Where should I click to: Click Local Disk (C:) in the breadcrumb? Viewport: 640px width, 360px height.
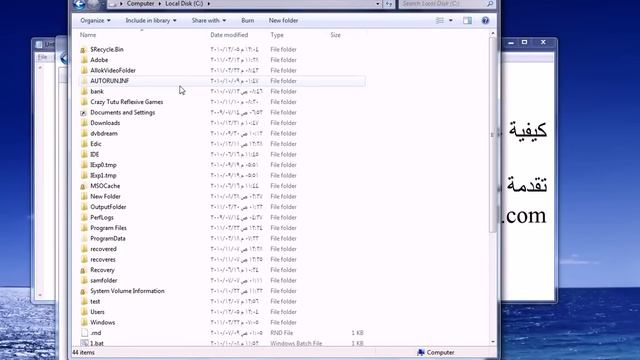coord(184,4)
